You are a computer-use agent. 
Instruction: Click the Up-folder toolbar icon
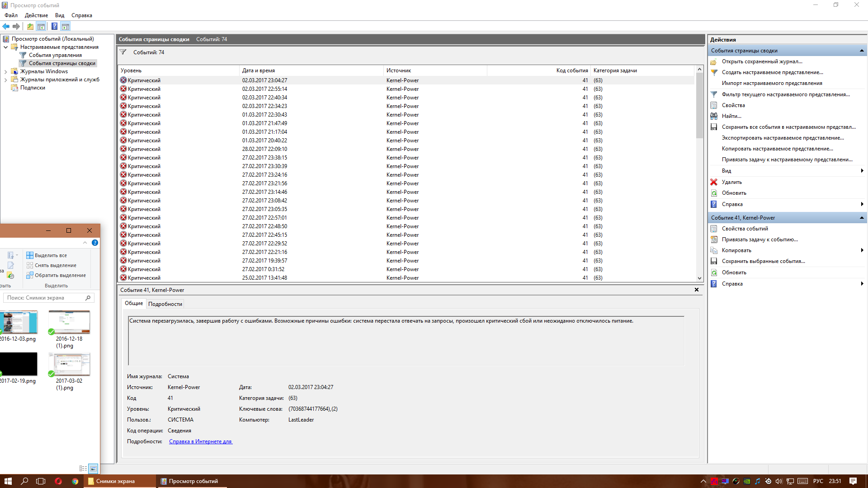30,26
